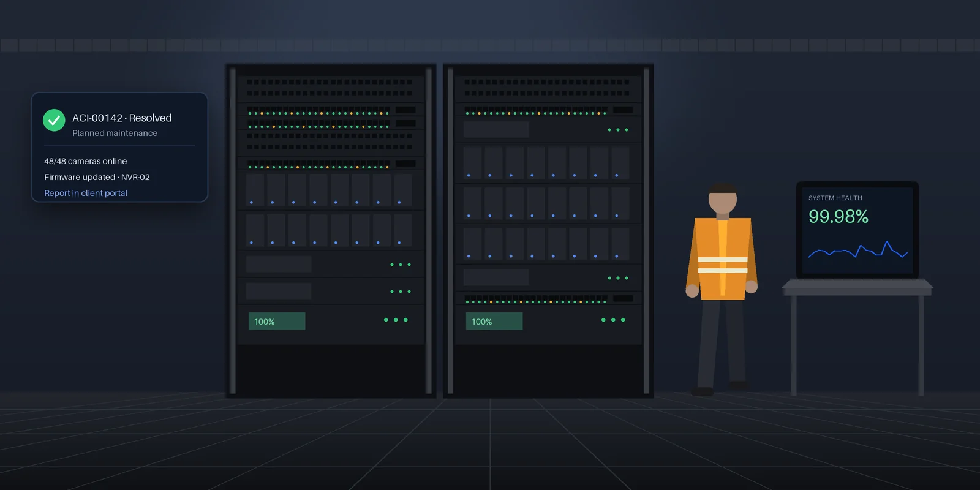The image size is (980, 490).
Task: Click the 48/48 cameras online status
Action: point(86,161)
